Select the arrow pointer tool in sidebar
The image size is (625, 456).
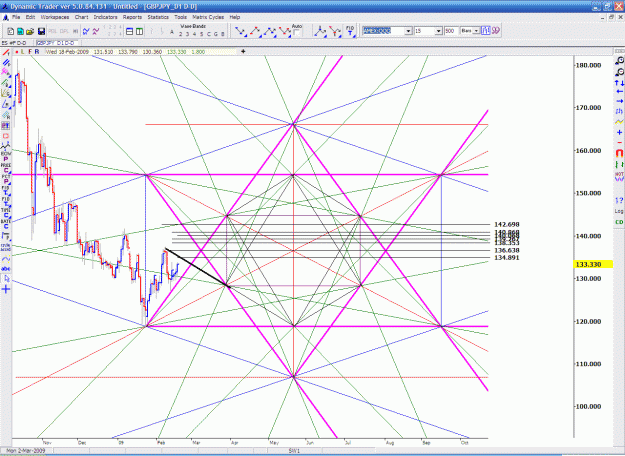tap(6, 279)
